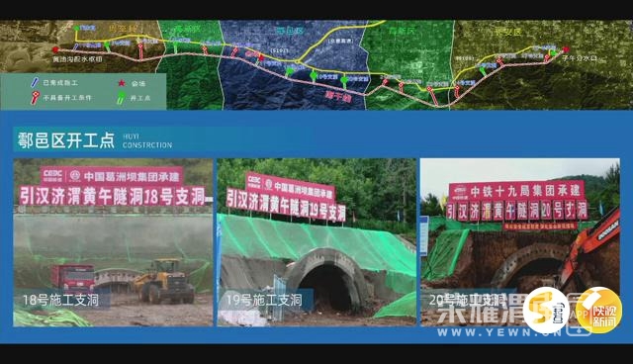This screenshot has width=633, height=364.
Task: Click the red star 会场 legend icon
Action: 121,83
